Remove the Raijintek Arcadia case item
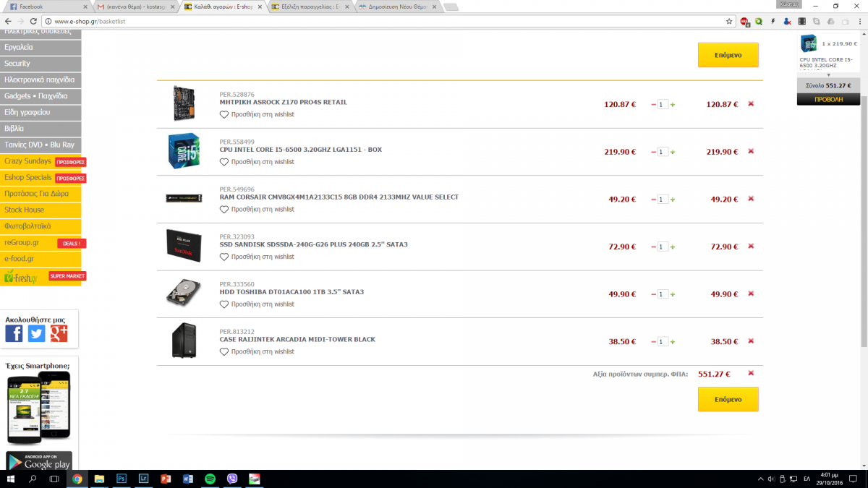 [x=751, y=341]
